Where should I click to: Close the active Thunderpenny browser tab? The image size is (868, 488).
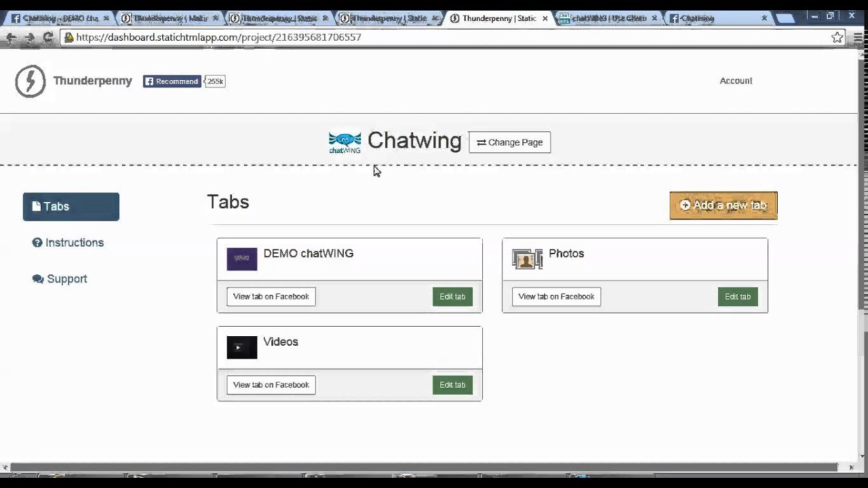tap(545, 18)
